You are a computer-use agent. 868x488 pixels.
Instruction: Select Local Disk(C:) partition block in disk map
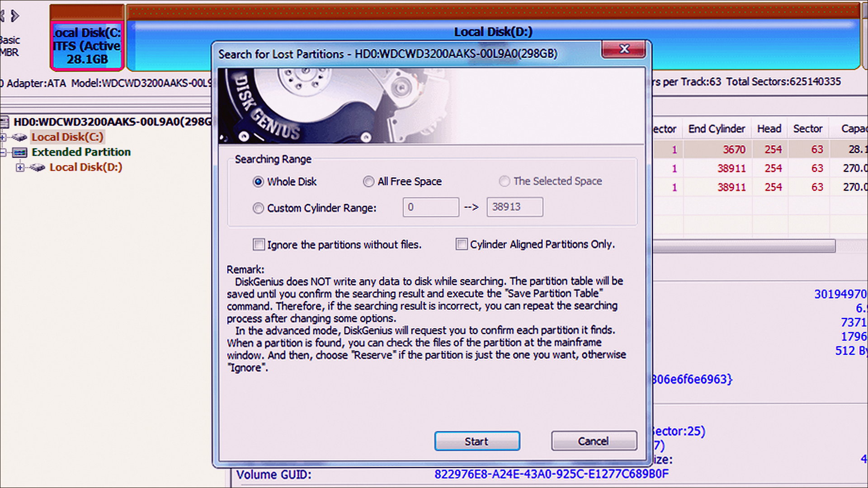coord(87,46)
